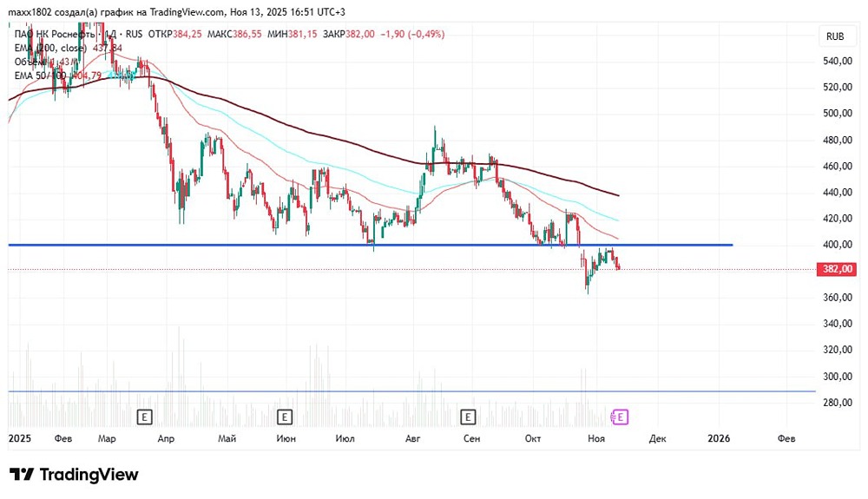Click the Дек label on time axis
The width and height of the screenshot is (868, 499).
(x=657, y=438)
